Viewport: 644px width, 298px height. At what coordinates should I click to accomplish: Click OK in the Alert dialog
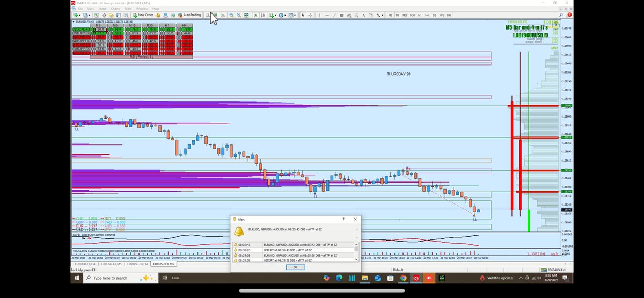point(296,267)
